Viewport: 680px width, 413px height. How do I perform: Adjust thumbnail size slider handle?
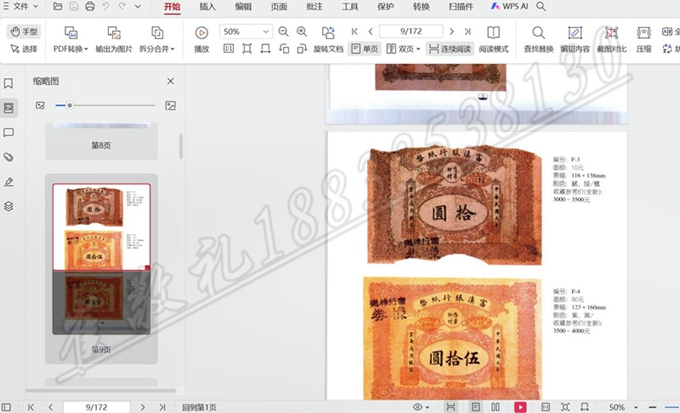coord(69,105)
